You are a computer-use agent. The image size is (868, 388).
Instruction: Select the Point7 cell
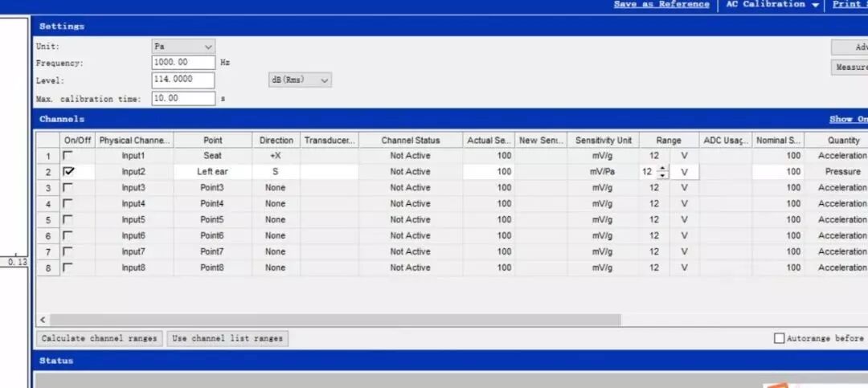point(212,252)
